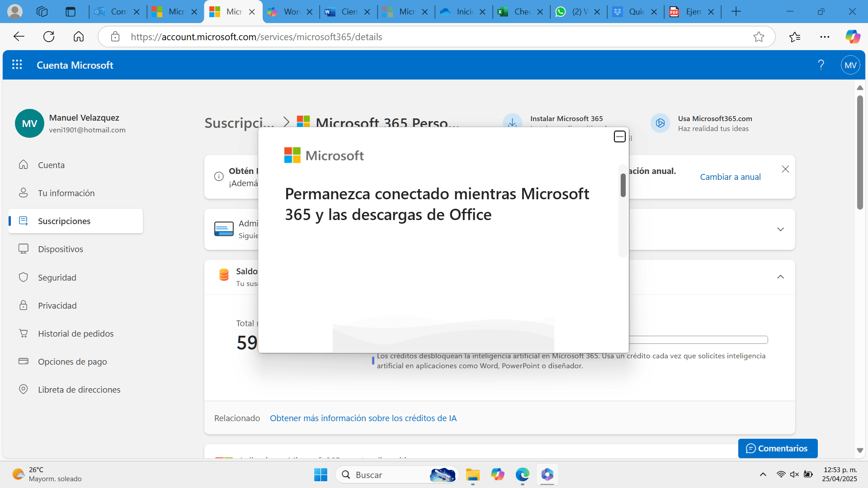This screenshot has height=488, width=868.
Task: Open the AI credits information link
Action: (x=363, y=418)
